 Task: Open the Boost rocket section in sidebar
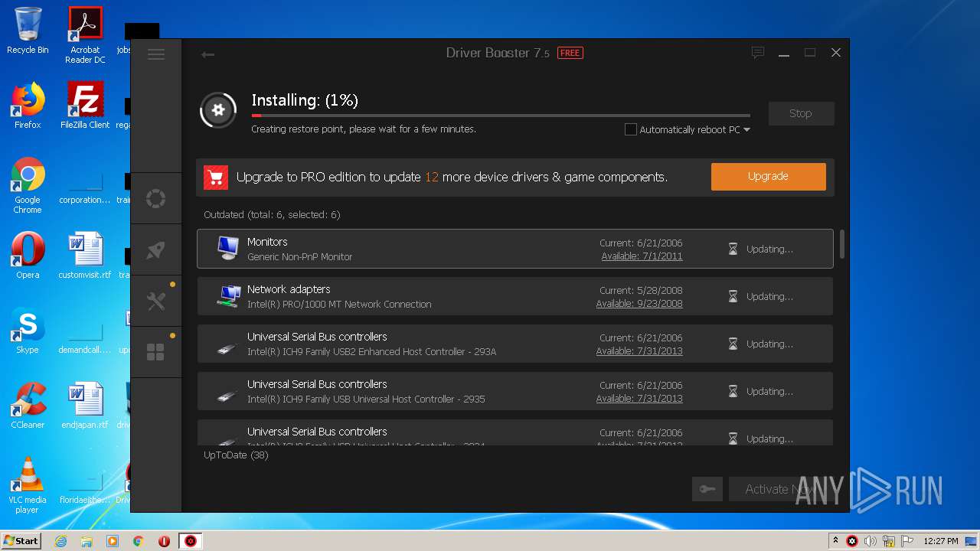[156, 250]
